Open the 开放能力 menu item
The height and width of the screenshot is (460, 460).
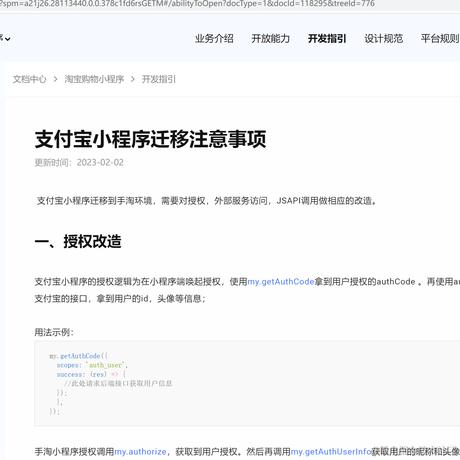click(270, 39)
